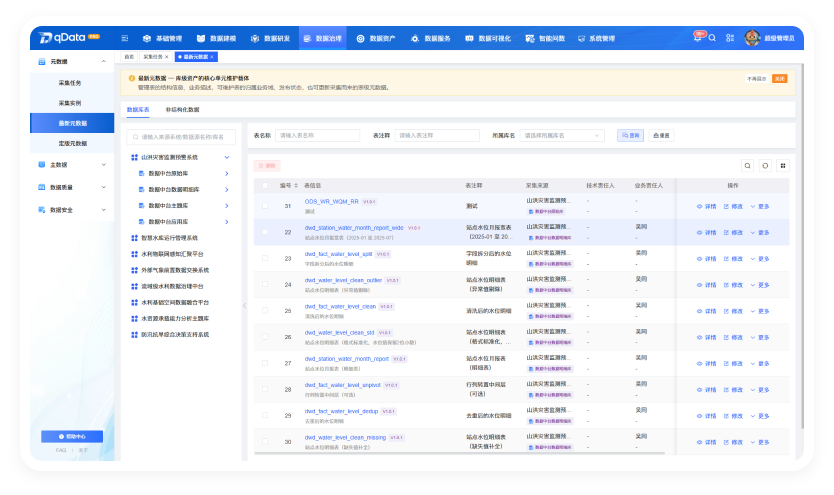Collapse the 山洪灾害监测预警系统 tree node
834x495 pixels.
point(227,157)
